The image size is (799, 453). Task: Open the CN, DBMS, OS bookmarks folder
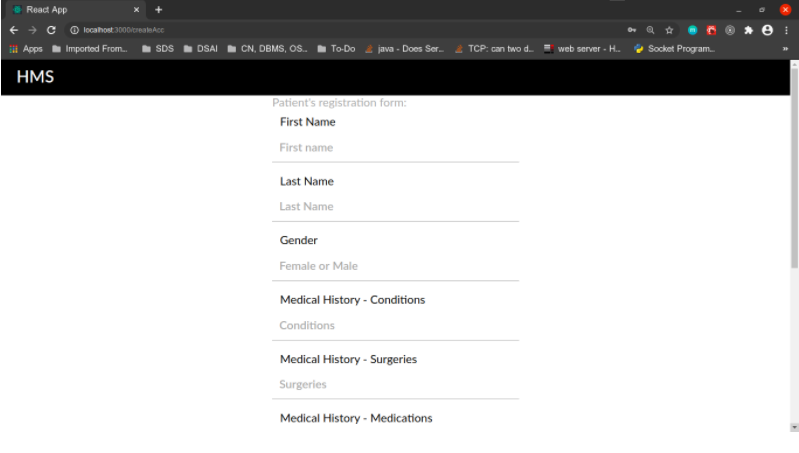click(x=267, y=49)
